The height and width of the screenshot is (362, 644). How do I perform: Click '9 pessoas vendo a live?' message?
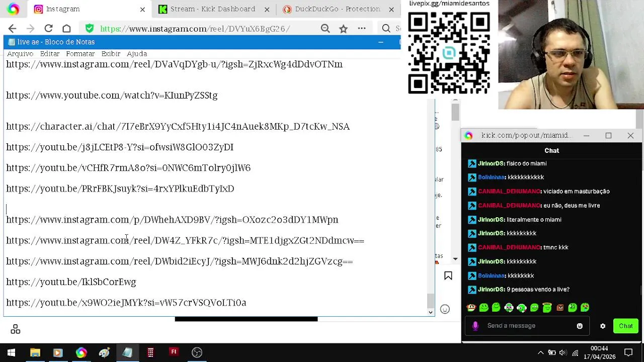(x=538, y=290)
